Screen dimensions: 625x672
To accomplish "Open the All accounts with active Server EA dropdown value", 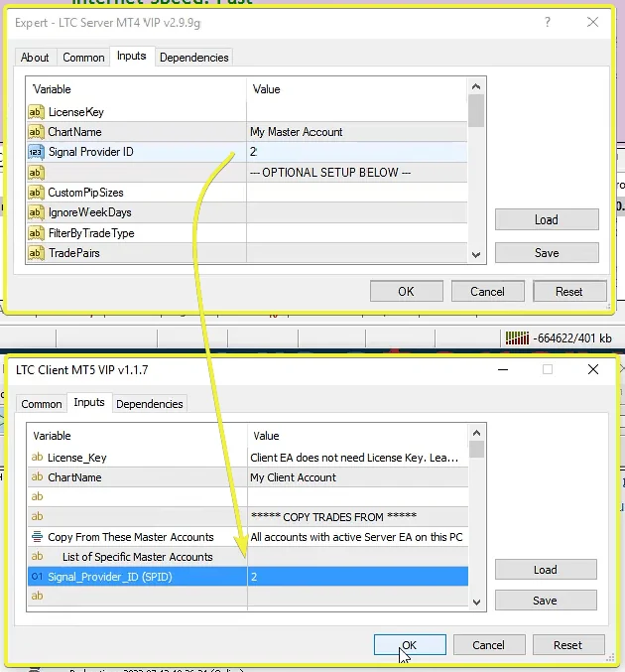I will point(357,537).
